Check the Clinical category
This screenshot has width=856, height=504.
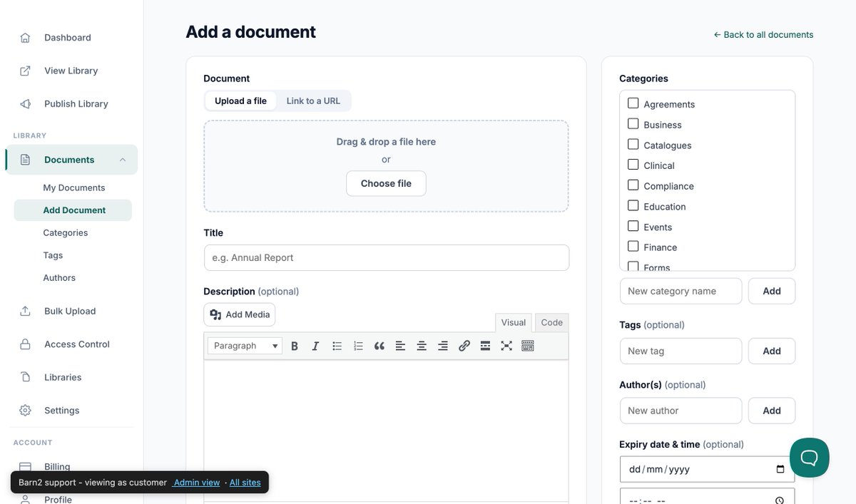(633, 165)
